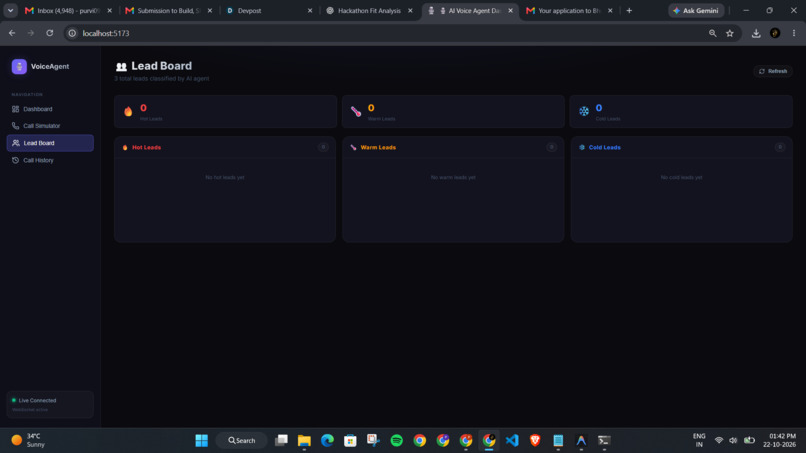Click the Lead Board page heading icon
This screenshot has width=806, height=453.
pos(121,66)
